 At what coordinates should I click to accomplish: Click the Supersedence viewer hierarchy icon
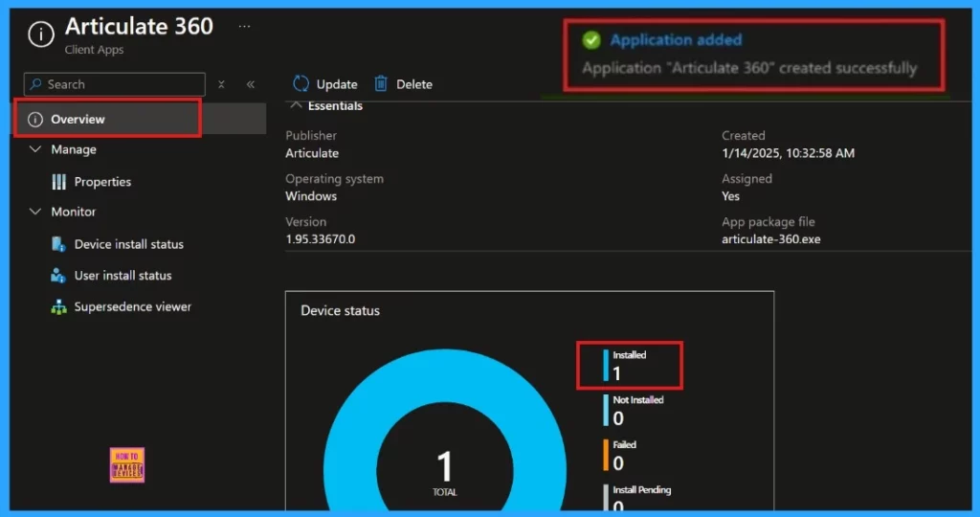pos(58,307)
